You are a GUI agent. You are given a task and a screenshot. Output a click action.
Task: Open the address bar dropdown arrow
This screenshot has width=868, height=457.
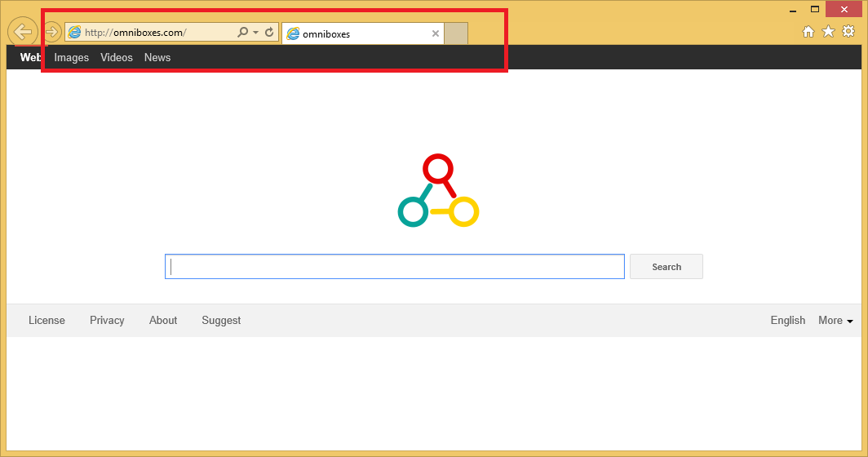coord(256,33)
